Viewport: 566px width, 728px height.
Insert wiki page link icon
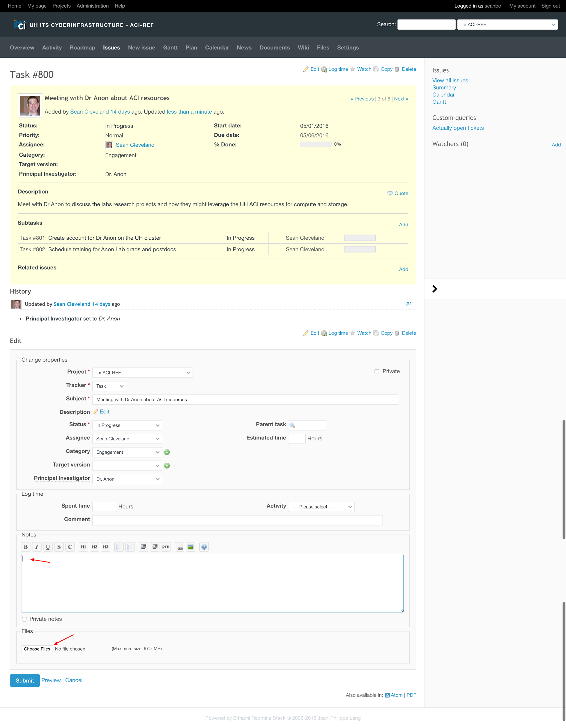pos(180,547)
